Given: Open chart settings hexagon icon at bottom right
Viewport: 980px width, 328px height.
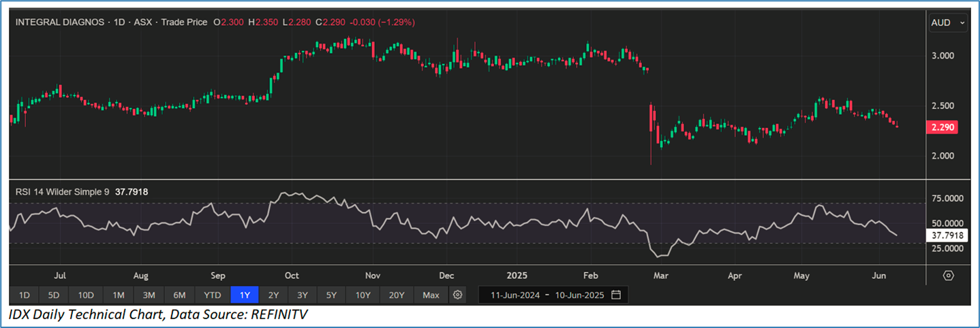Looking at the screenshot, I should (x=948, y=276).
